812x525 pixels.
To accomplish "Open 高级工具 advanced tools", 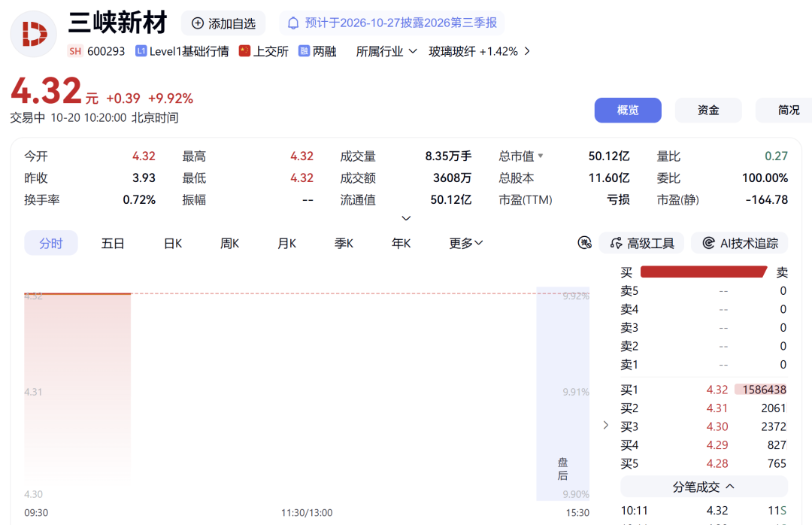I will click(x=641, y=243).
